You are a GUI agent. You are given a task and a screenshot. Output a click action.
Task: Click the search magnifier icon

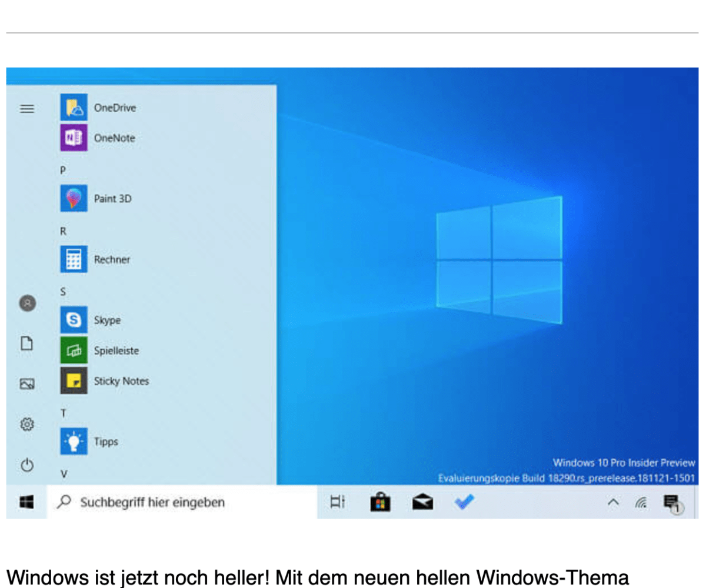64,502
